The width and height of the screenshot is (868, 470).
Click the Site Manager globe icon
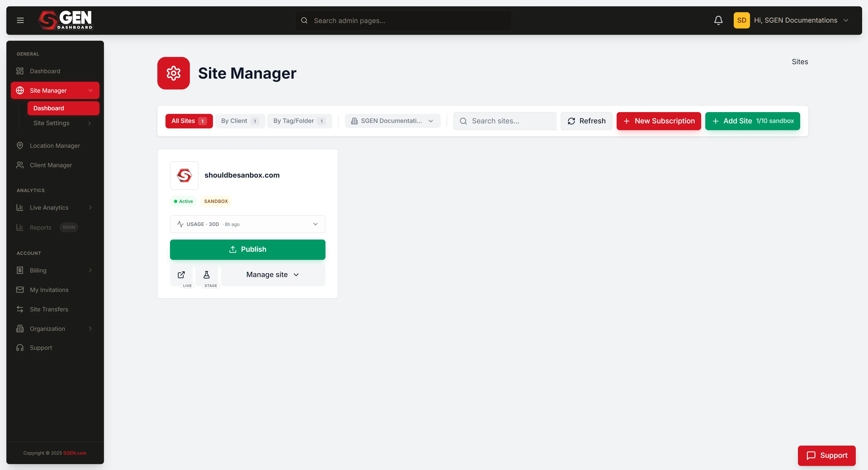click(20, 90)
